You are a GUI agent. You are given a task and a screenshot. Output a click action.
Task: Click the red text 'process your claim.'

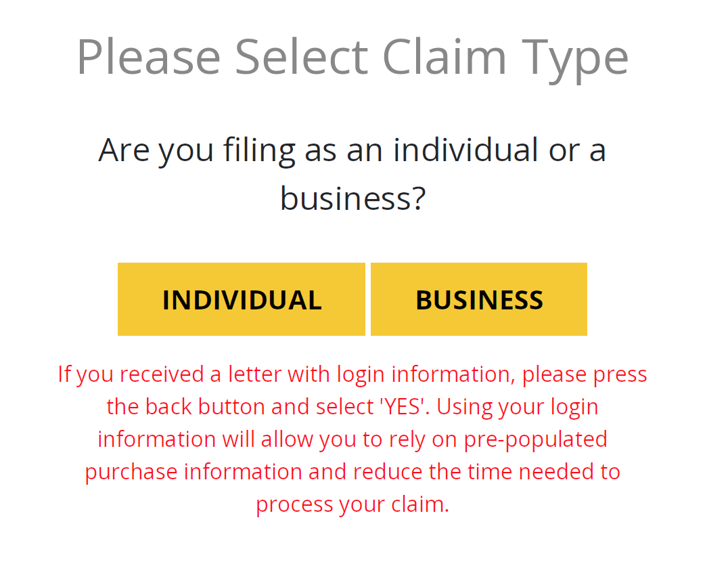pos(352,504)
